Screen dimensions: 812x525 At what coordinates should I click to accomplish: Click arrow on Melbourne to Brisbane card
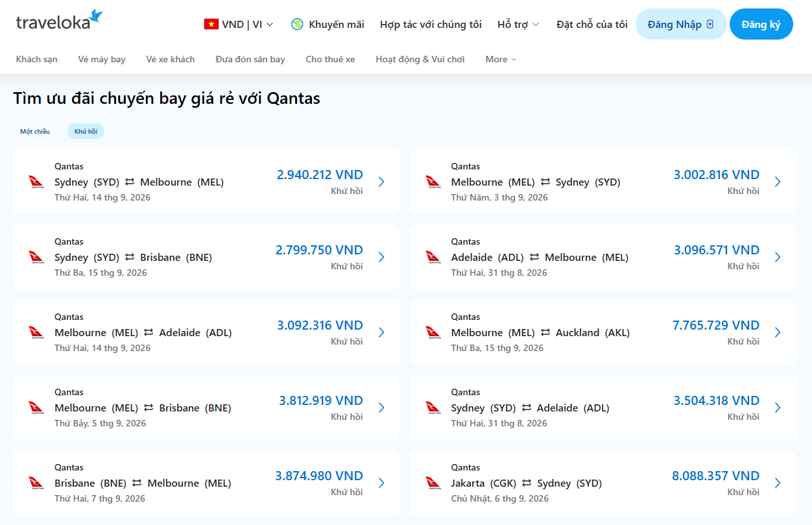[381, 408]
